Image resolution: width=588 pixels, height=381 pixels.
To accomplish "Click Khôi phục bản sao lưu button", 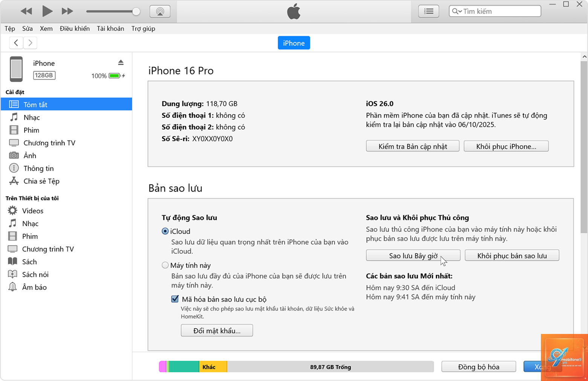I will coord(512,255).
